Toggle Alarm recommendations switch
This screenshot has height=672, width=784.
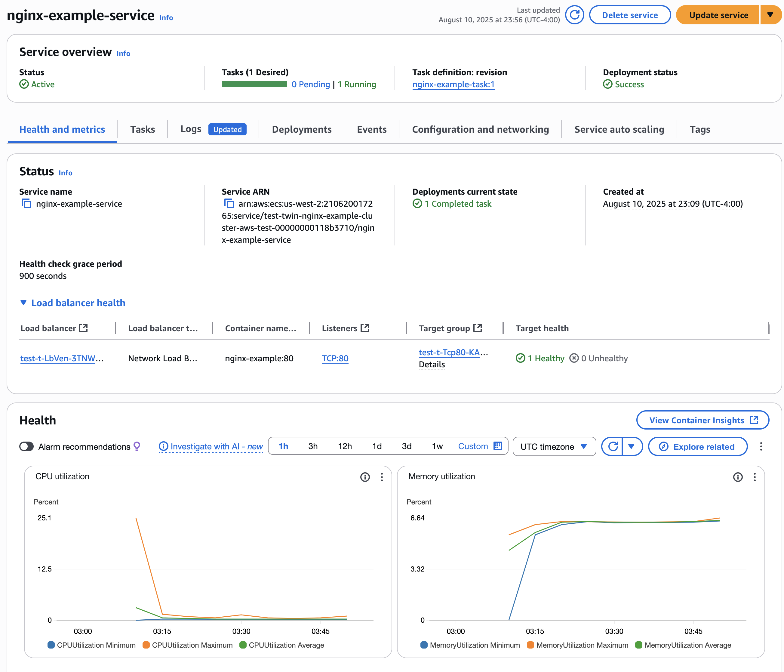(x=26, y=446)
